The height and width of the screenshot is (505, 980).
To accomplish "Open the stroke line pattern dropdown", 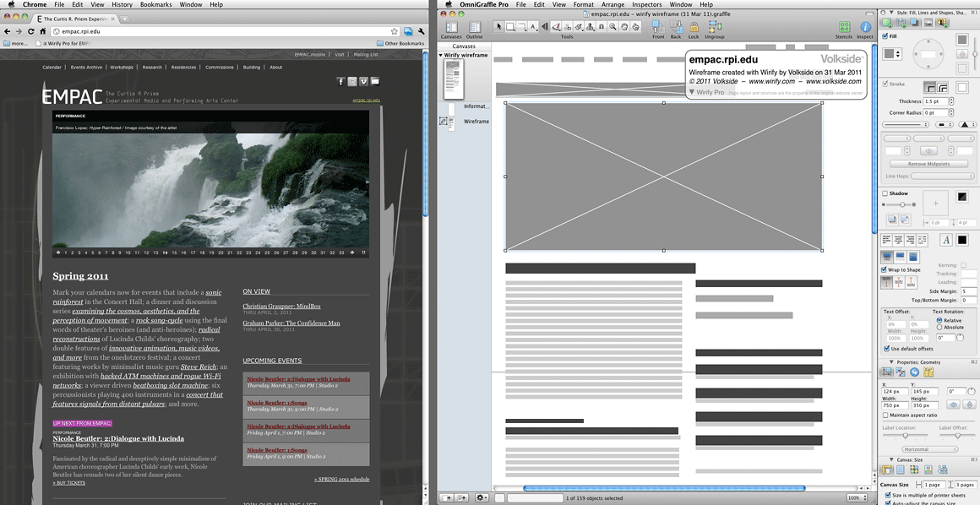I will tap(907, 124).
